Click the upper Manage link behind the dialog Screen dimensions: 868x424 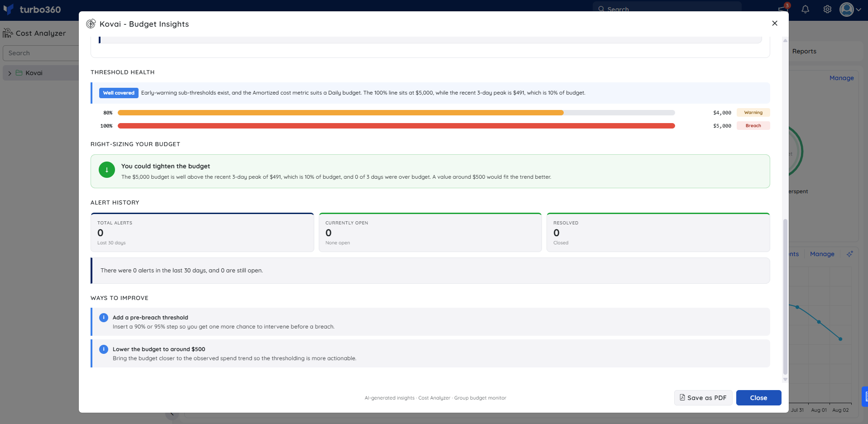(841, 78)
